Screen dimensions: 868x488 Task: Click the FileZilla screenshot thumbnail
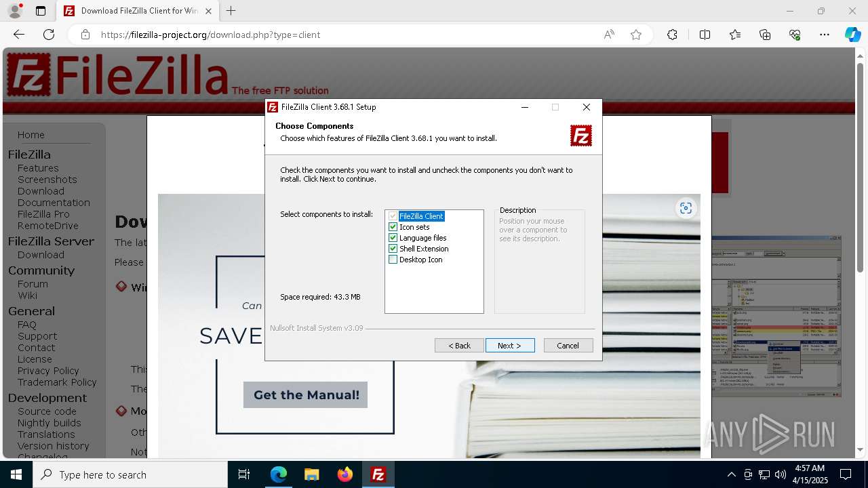click(x=776, y=317)
